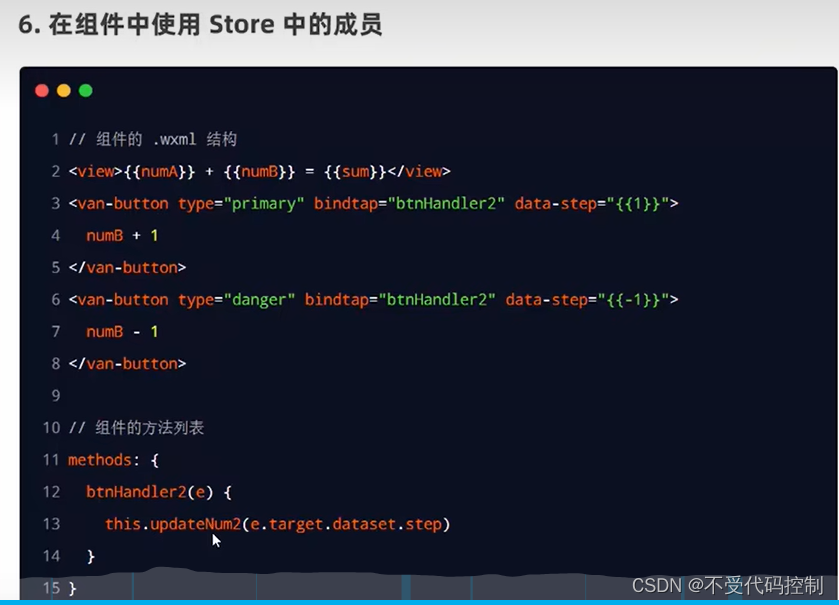Click the yellow dot on code window
Image resolution: width=839 pixels, height=605 pixels.
point(64,91)
